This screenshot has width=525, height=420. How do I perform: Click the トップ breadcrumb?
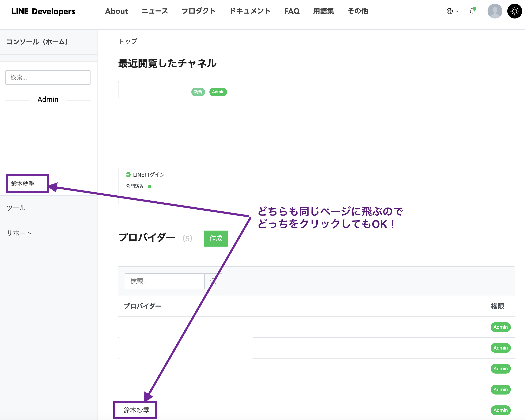tap(128, 42)
